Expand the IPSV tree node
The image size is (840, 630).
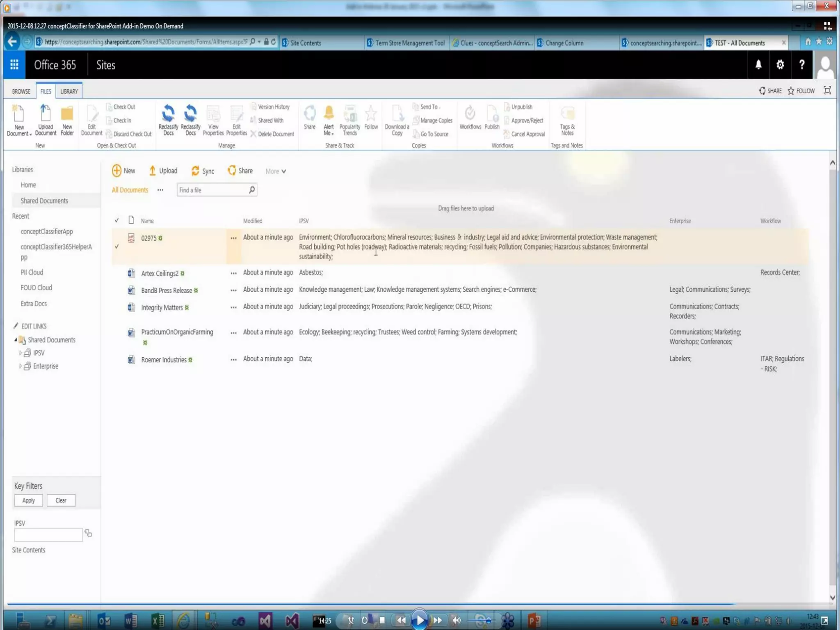pos(20,353)
